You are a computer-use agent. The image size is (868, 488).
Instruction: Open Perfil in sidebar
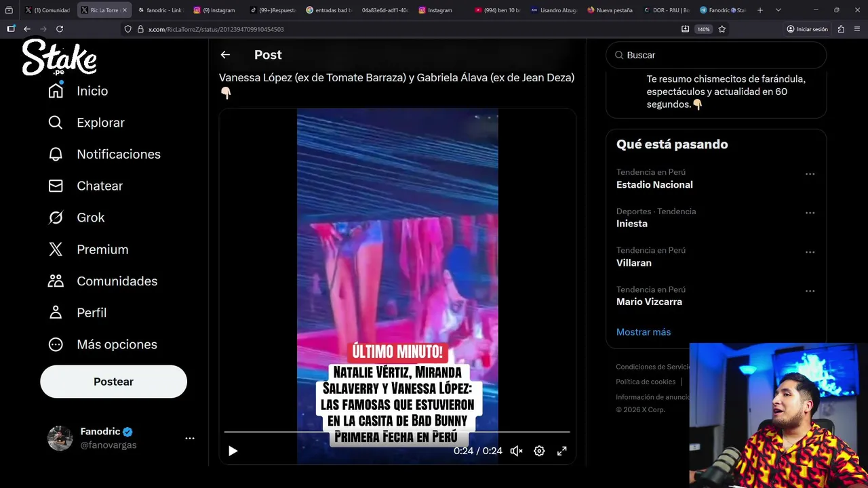[x=77, y=312]
